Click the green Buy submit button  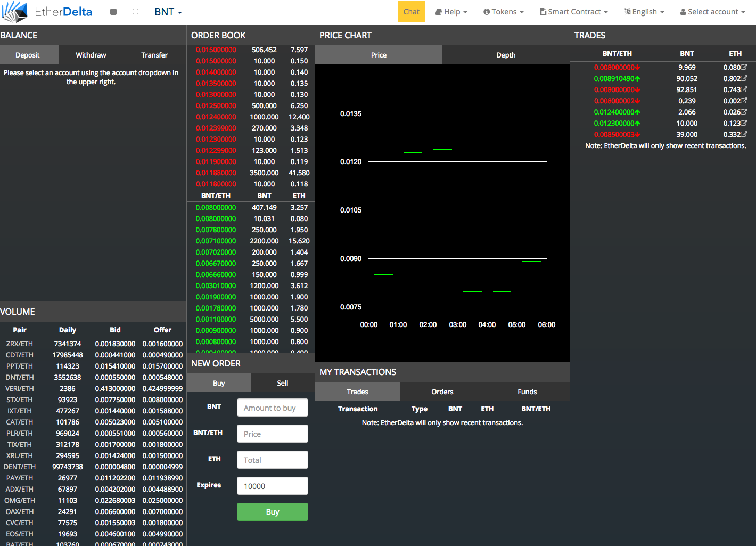[x=273, y=512]
